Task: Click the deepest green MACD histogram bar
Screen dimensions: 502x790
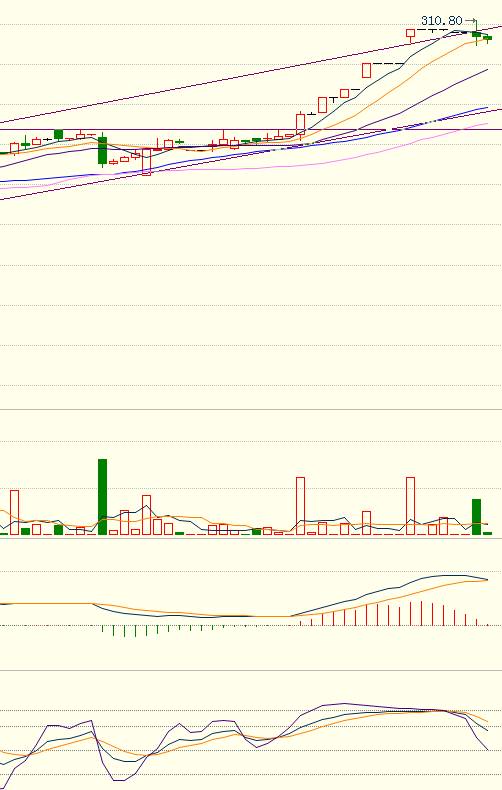Action: 124,631
